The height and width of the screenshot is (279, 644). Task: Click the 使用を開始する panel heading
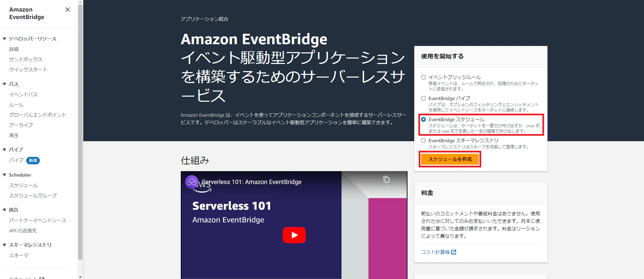pos(442,56)
